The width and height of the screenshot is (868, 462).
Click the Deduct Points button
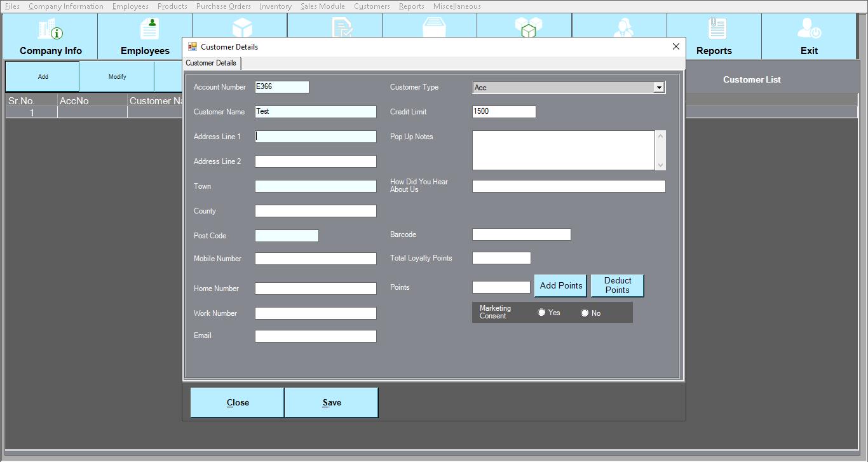tap(617, 285)
